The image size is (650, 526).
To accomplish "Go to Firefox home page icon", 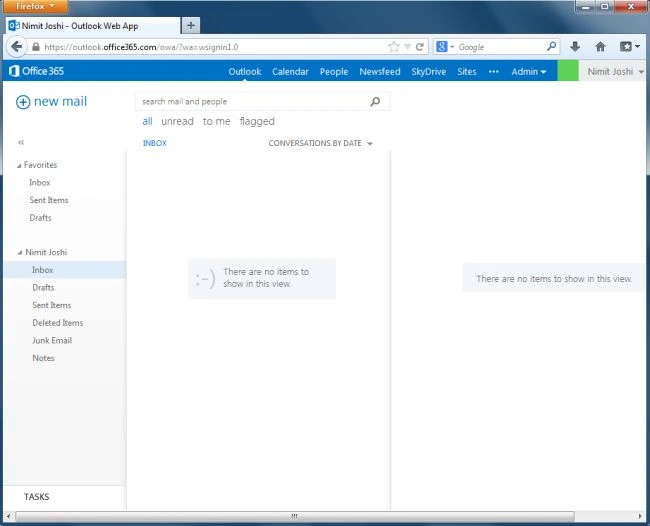I will tap(600, 47).
